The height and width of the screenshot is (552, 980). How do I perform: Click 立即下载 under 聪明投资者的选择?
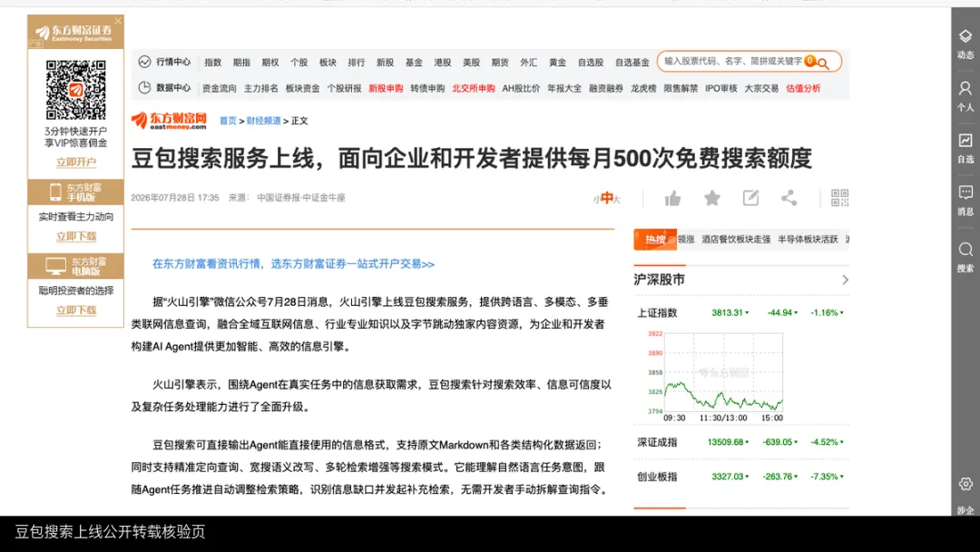click(x=75, y=310)
